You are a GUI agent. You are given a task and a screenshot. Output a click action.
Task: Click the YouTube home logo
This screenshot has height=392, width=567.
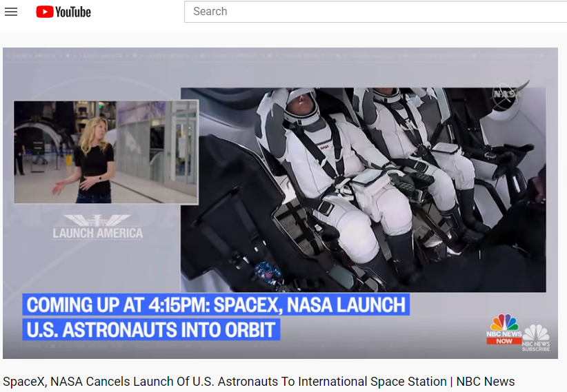point(63,12)
